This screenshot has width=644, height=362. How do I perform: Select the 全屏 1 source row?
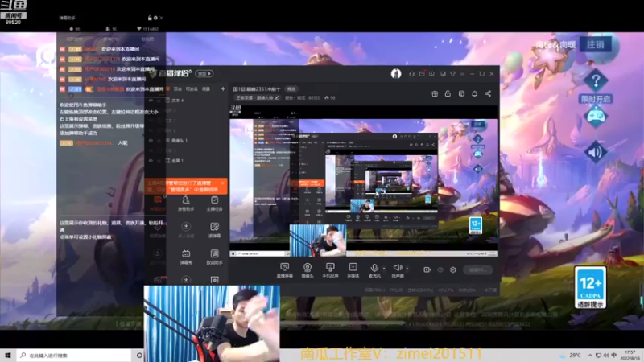click(186, 160)
